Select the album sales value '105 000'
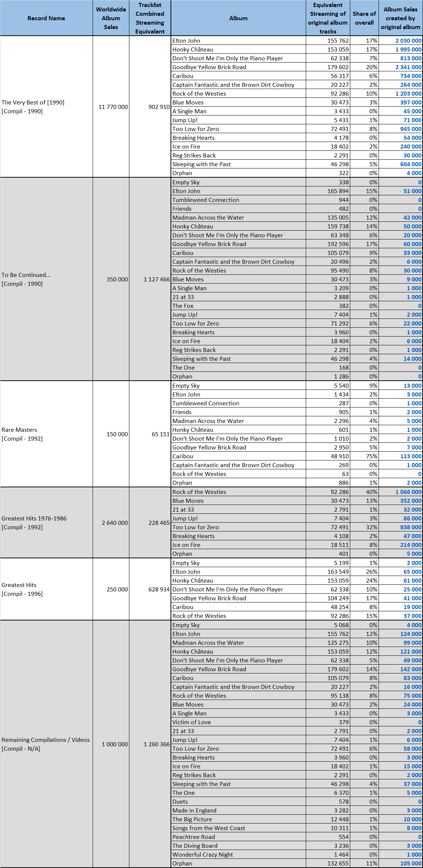This screenshot has height=868, width=423. point(411,863)
